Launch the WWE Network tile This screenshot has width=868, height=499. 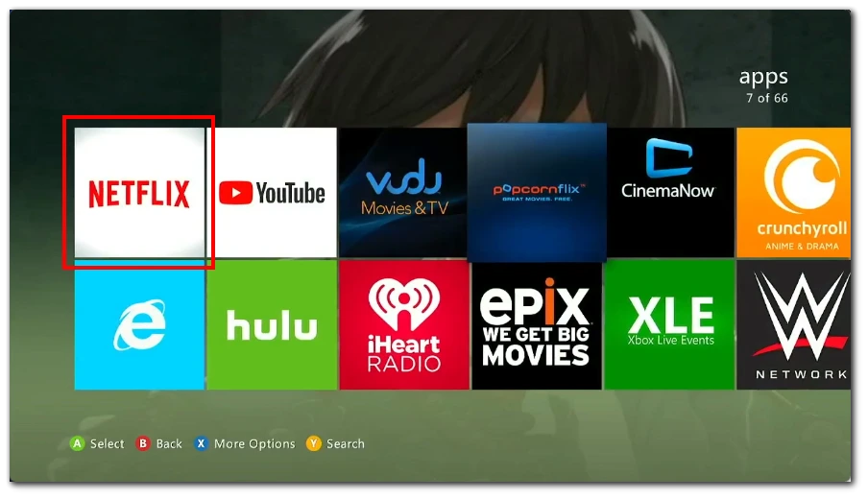tap(793, 325)
